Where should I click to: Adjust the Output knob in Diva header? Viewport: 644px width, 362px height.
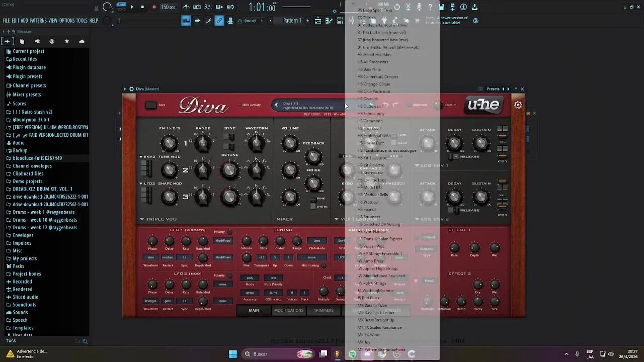[x=438, y=105]
